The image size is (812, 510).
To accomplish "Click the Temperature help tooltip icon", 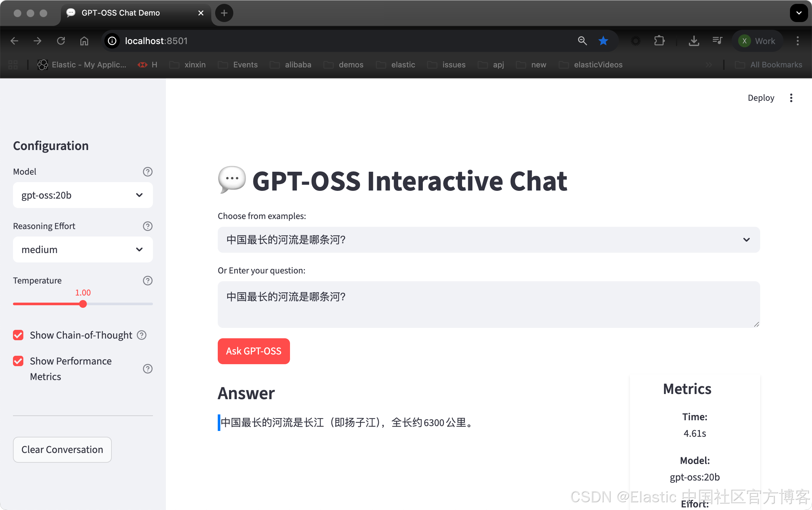I will [x=147, y=280].
